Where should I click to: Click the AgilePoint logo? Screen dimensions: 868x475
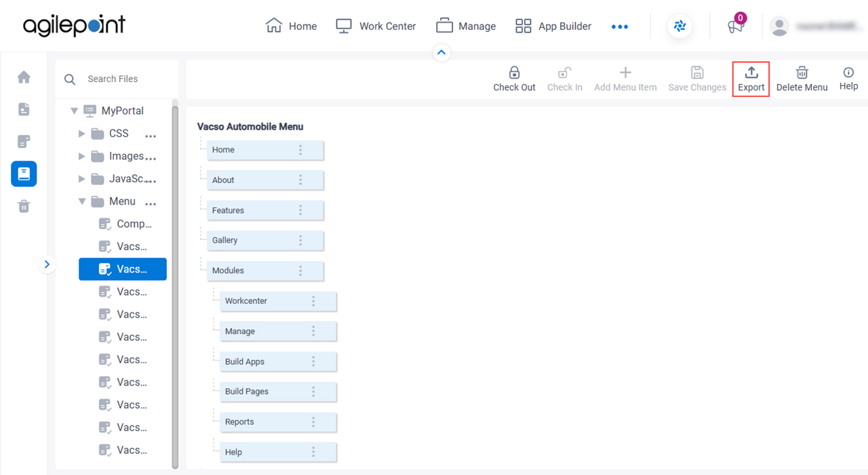pos(75,26)
